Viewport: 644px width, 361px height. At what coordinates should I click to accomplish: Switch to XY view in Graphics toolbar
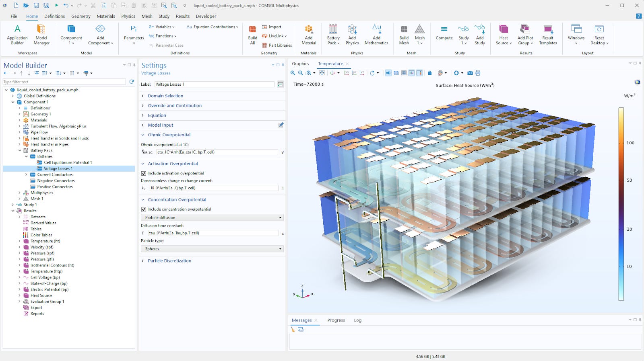[347, 73]
